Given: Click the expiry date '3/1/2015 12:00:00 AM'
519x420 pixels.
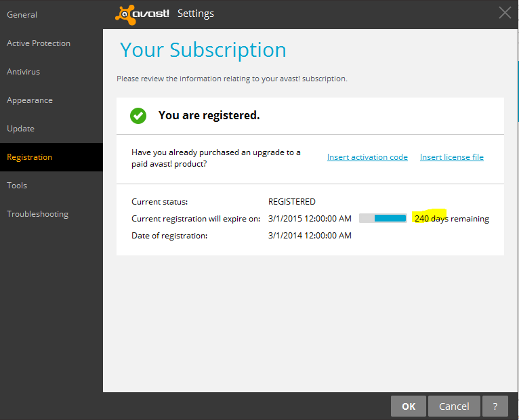Looking at the screenshot, I should 310,218.
